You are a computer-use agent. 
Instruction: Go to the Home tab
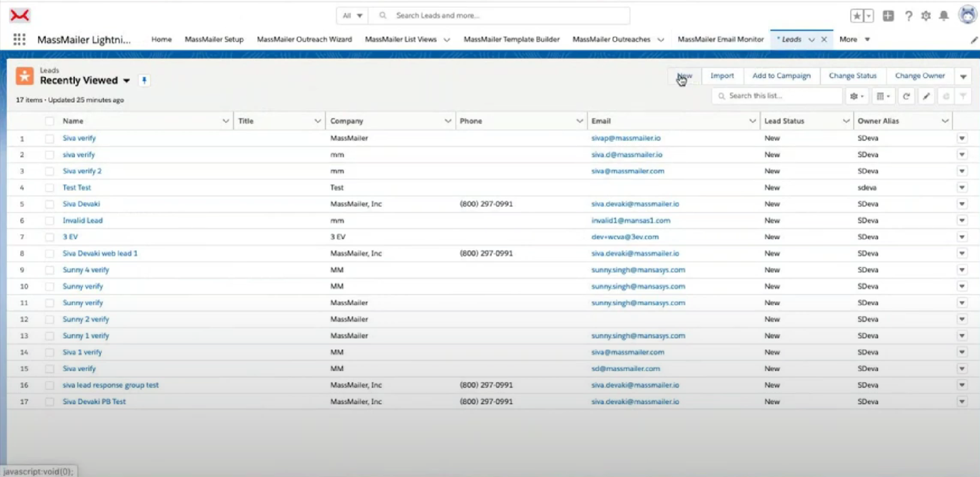coord(161,39)
